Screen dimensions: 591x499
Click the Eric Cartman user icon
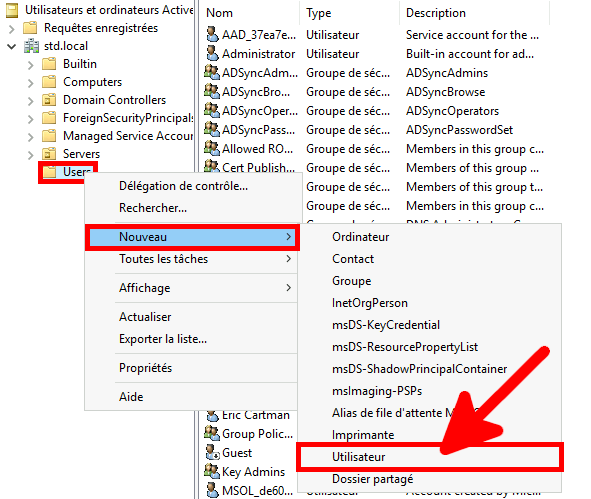click(212, 416)
